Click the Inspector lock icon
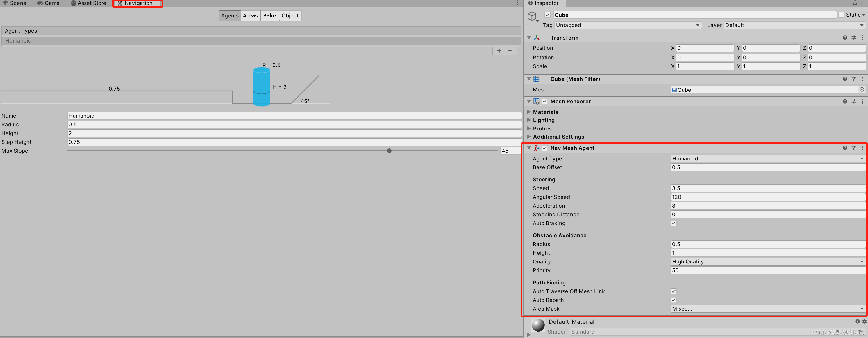This screenshot has height=338, width=868. (x=855, y=3)
